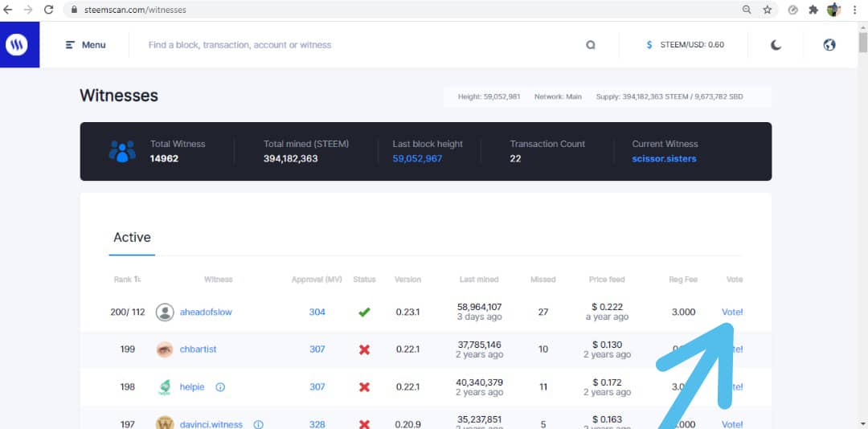Open aheadofslow witness profile

coord(206,313)
